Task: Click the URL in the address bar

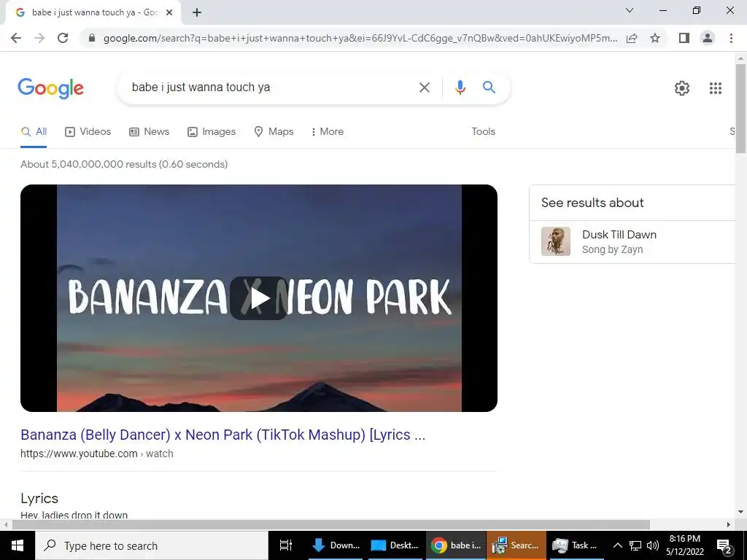Action: (x=360, y=38)
